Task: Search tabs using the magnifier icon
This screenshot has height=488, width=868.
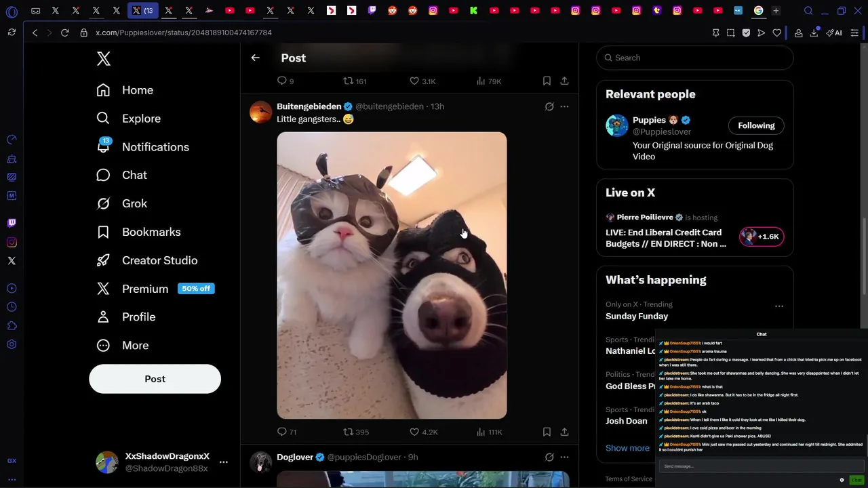Action: pos(808,11)
